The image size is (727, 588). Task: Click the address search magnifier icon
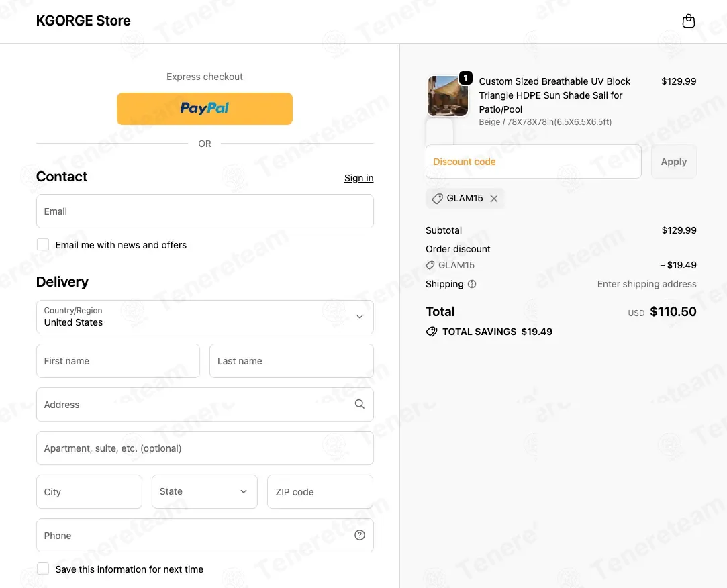point(359,404)
